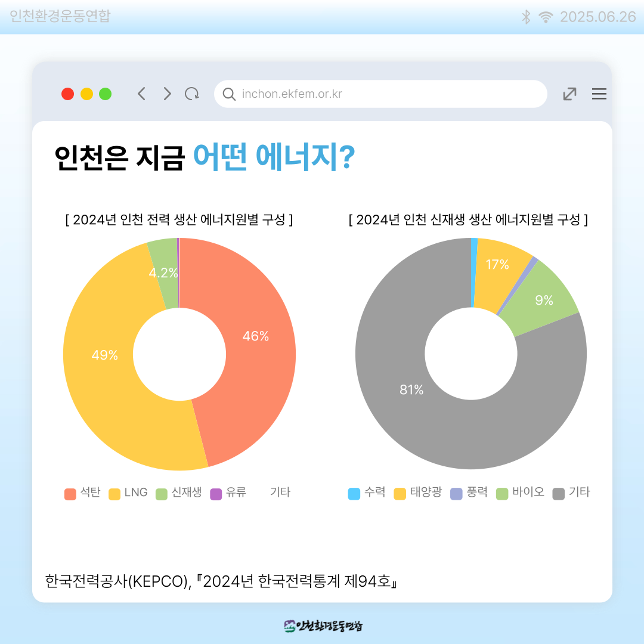This screenshot has height=644, width=644.
Task: Click the 2025.06.26 date display
Action: 598,17
